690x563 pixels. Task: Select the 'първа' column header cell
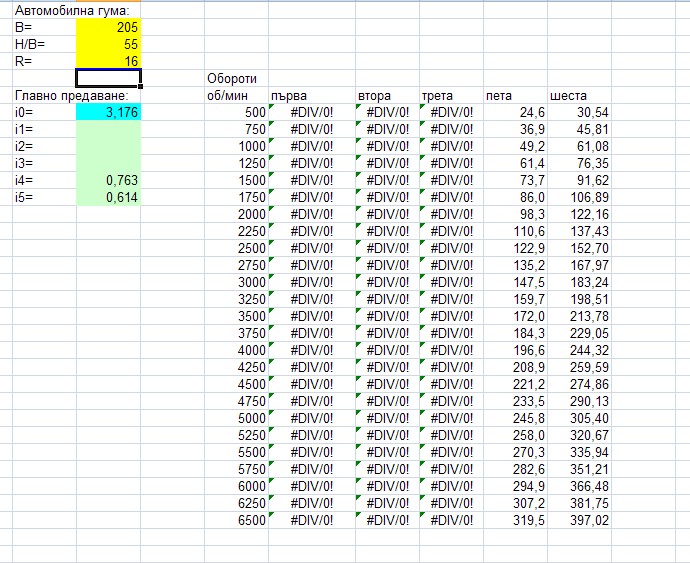coord(311,95)
